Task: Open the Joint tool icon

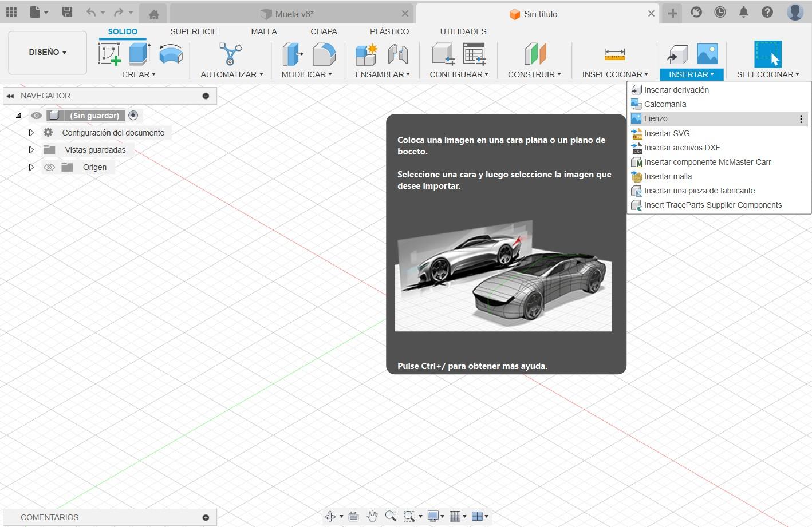Action: coord(397,54)
